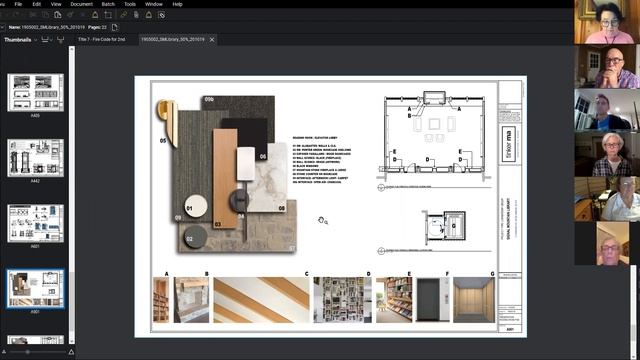Click the white-haired woman in plaid video tile
This screenshot has width=640, height=360.
click(x=607, y=153)
